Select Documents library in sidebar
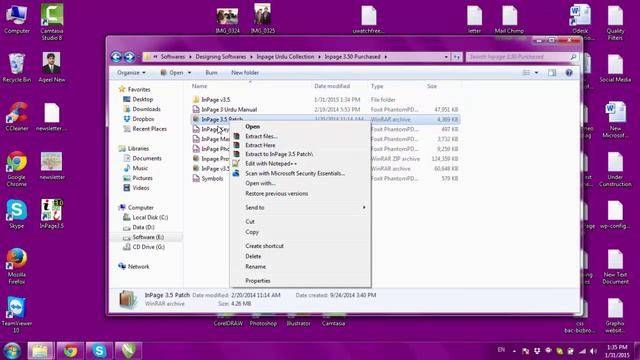 pyautogui.click(x=142, y=158)
